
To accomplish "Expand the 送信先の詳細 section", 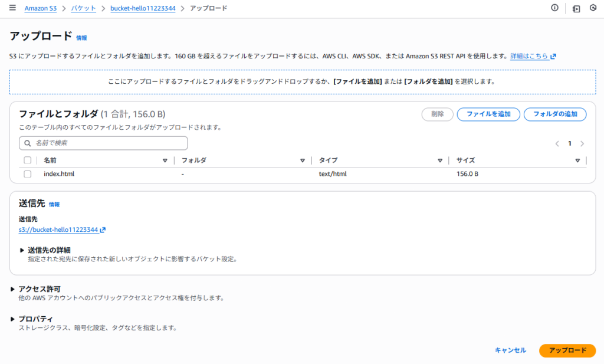I will pos(22,250).
